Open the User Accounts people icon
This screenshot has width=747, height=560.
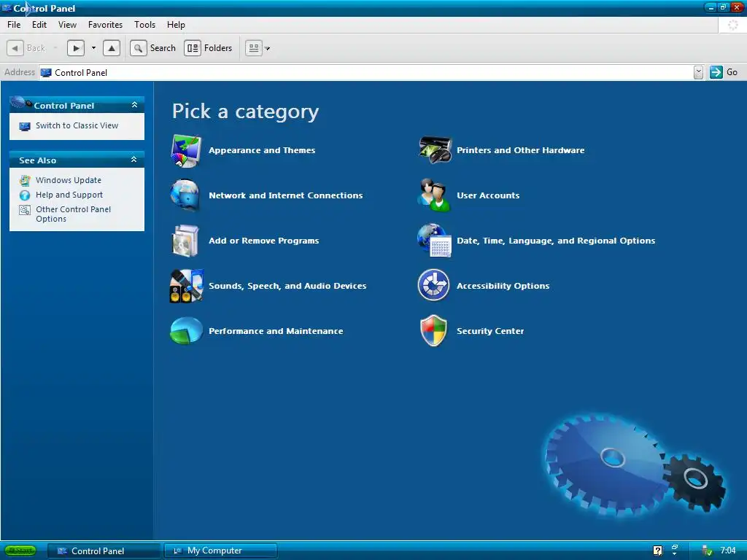click(x=433, y=195)
